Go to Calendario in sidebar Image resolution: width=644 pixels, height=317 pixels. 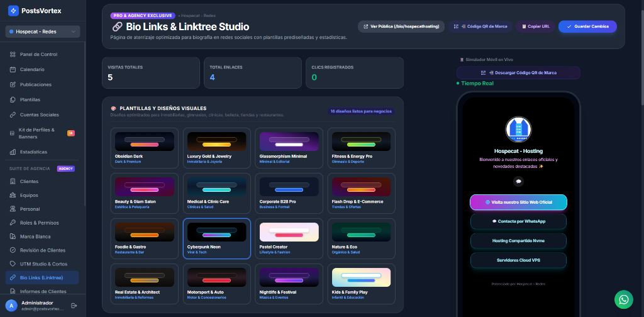(43, 69)
